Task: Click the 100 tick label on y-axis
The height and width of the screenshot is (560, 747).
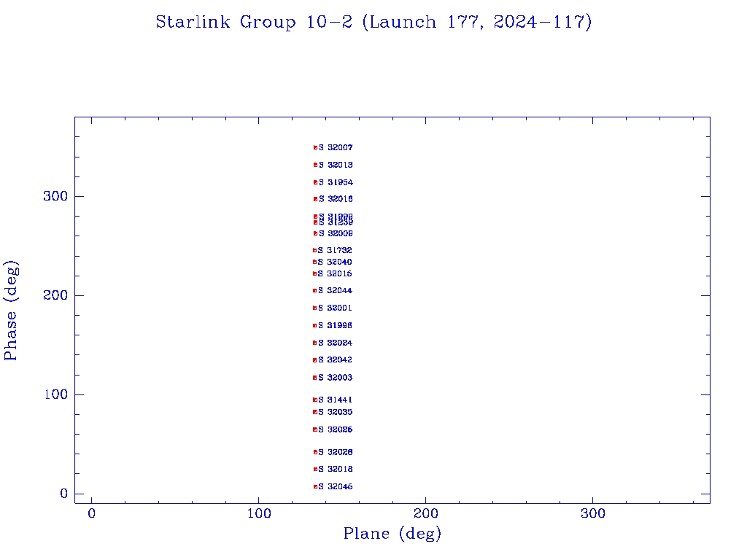Action: [55, 394]
